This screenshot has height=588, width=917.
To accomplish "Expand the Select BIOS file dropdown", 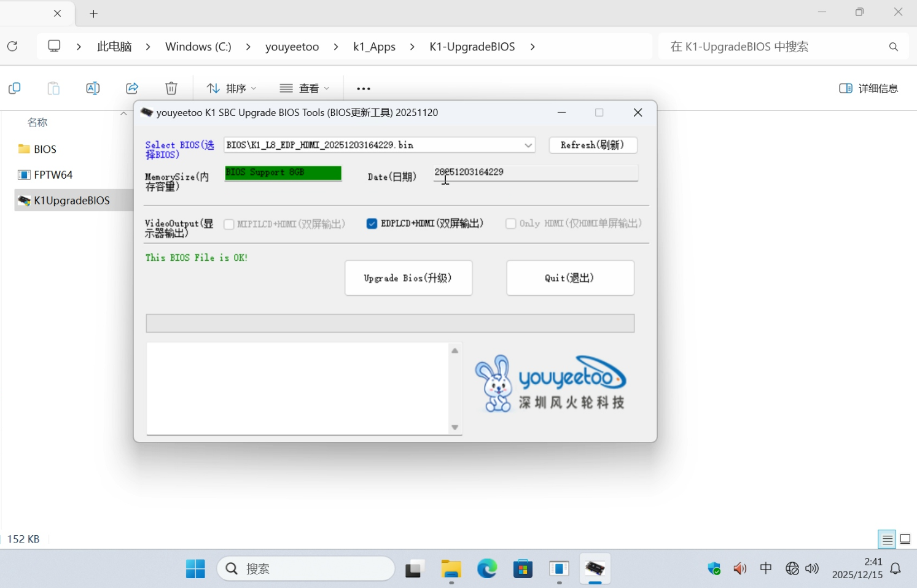I will (x=528, y=145).
